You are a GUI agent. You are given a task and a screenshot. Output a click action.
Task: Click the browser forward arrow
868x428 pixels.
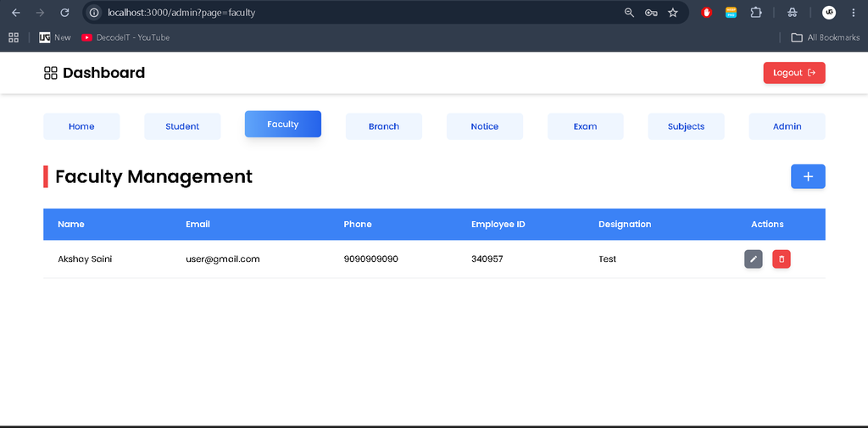coord(40,12)
